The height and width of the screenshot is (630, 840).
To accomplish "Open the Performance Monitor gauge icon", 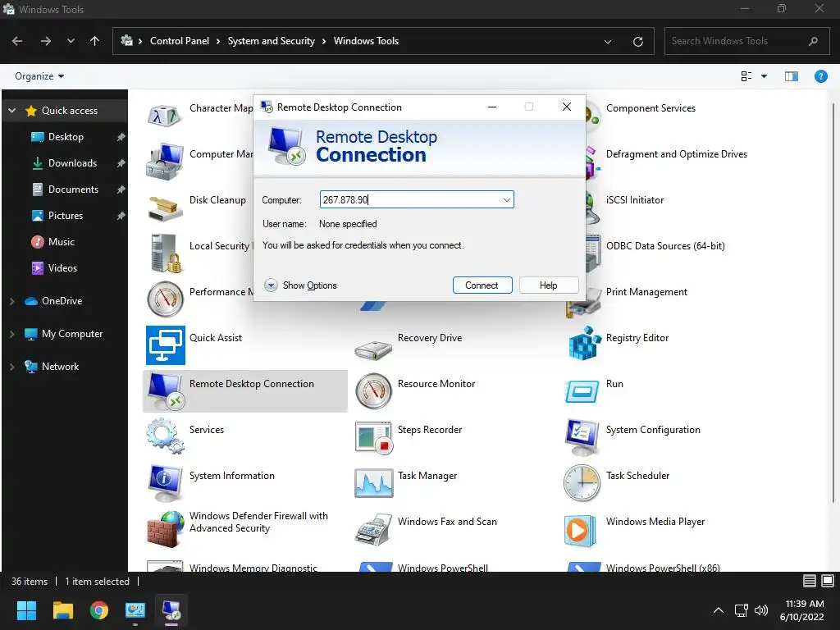I will (165, 299).
